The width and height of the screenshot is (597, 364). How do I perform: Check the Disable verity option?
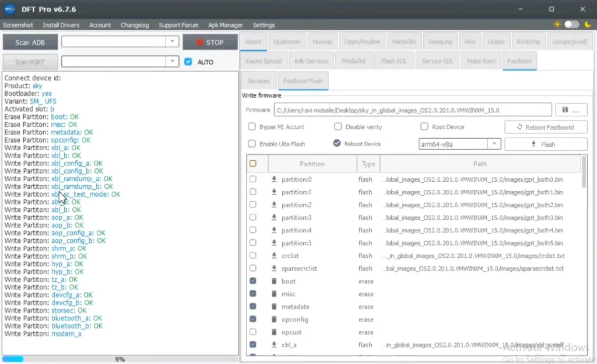[338, 126]
